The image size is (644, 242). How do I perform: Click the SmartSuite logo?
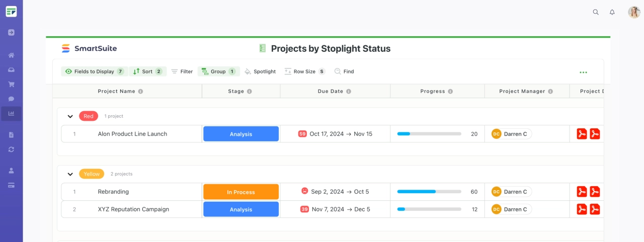[x=89, y=48]
